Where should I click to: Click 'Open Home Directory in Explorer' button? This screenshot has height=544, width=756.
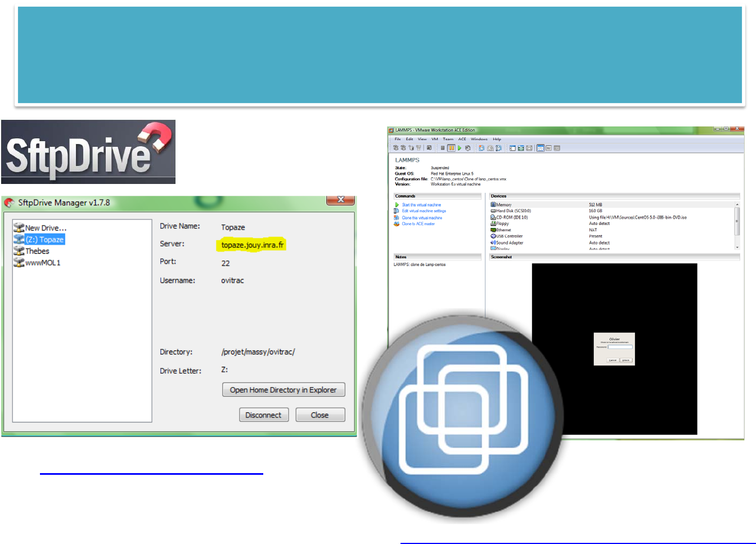point(283,390)
